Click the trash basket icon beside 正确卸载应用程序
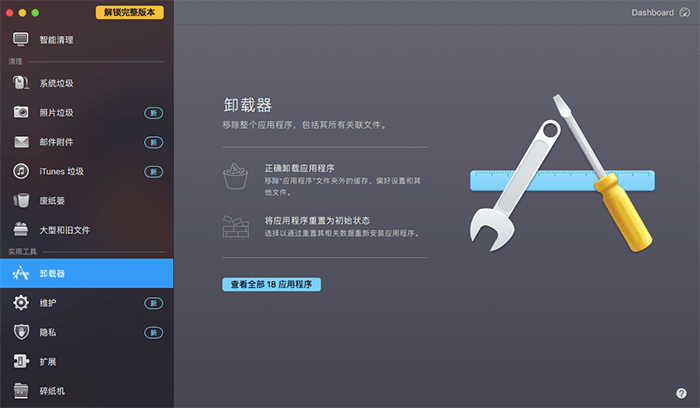Screen dimensions: 700x408 [x=235, y=176]
